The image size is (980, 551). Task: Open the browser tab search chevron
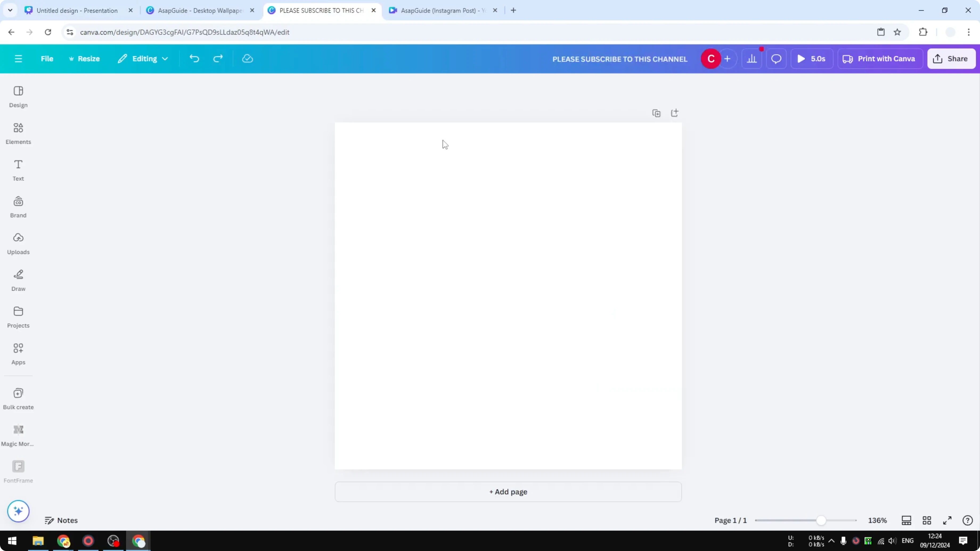10,10
